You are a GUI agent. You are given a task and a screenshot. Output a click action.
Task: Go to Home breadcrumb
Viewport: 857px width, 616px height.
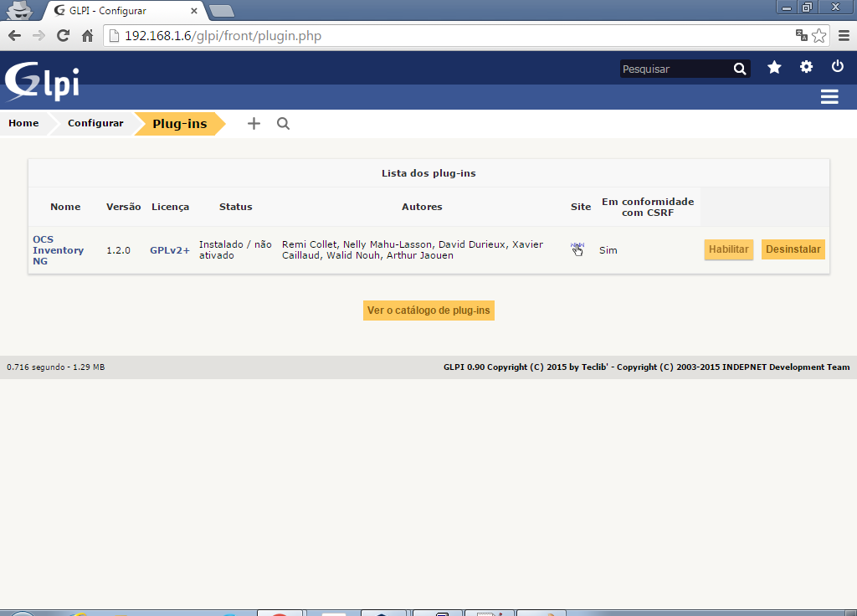click(23, 123)
